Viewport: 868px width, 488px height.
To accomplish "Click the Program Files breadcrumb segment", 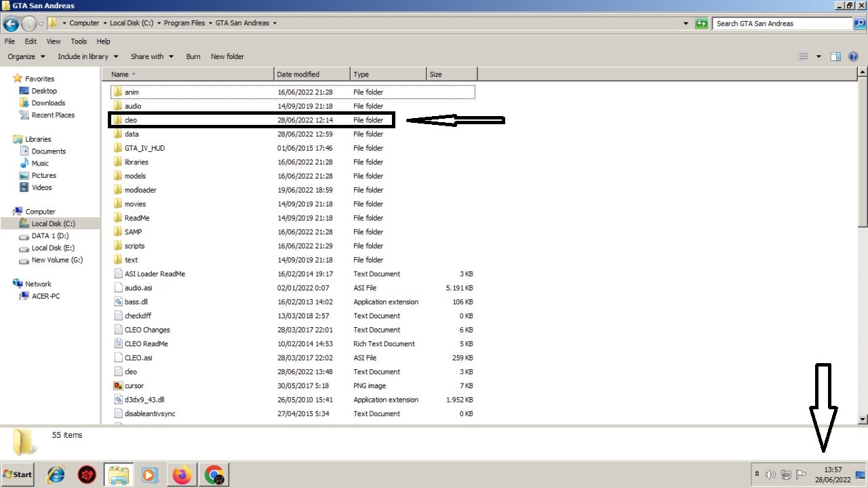I will click(x=184, y=23).
